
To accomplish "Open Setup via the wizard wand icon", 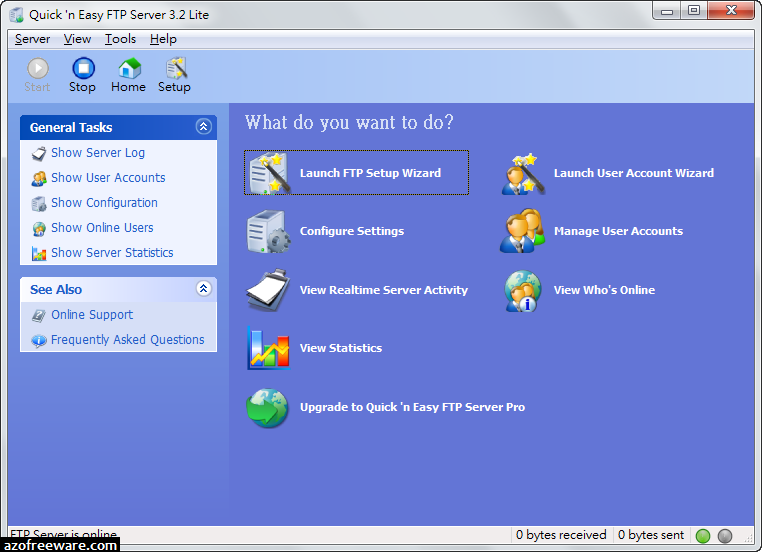I will [x=176, y=69].
